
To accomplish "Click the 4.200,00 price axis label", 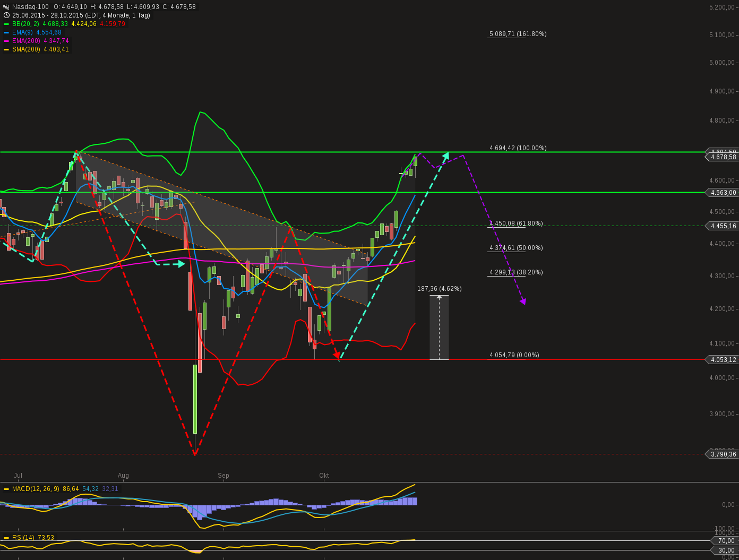I will pyautogui.click(x=722, y=309).
